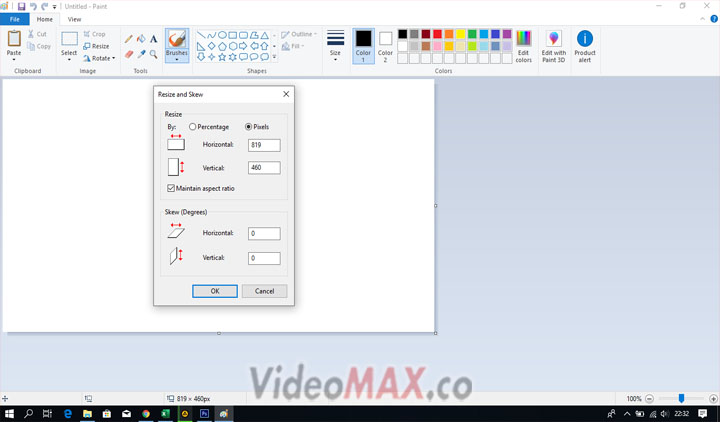Click the Select rectangle tool icon
720x422 pixels.
coord(69,39)
